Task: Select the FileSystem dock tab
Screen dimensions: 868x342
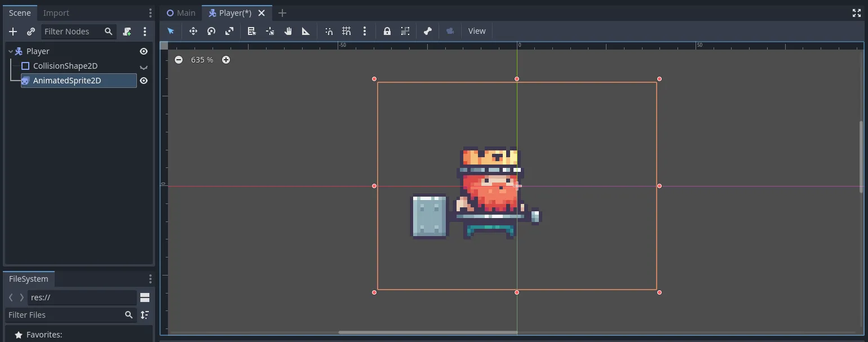Action: coord(29,279)
